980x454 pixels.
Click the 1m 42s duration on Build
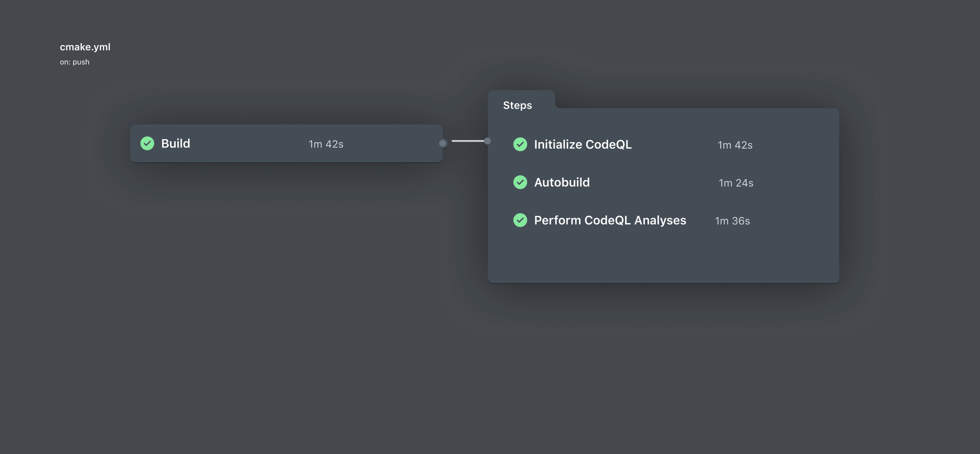(x=326, y=144)
